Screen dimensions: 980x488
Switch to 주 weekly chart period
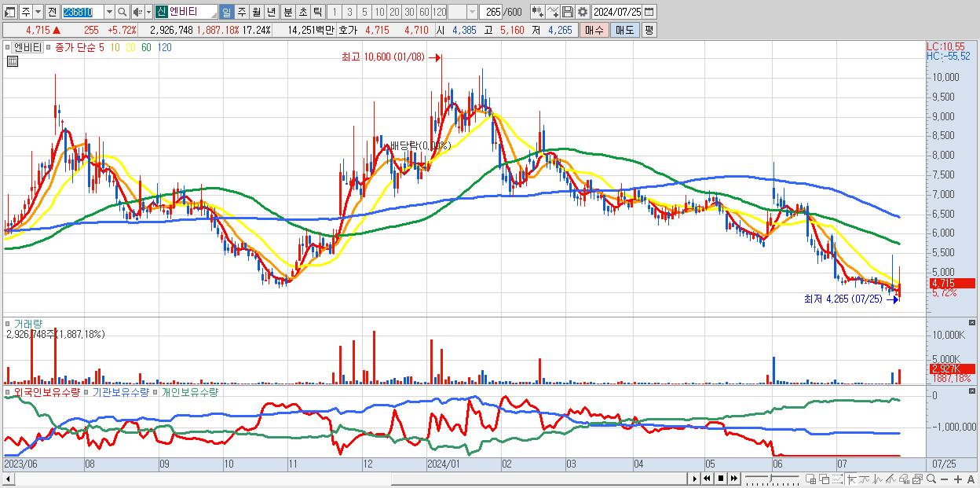tap(241, 12)
